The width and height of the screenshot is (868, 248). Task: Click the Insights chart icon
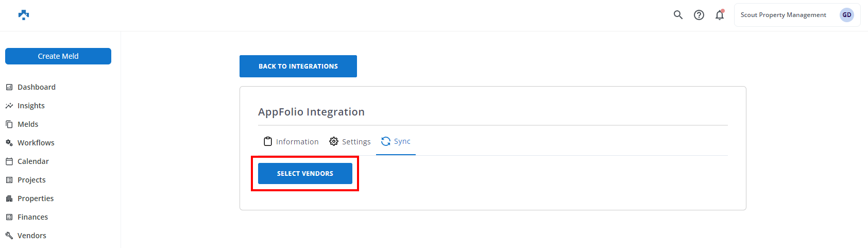[9, 106]
